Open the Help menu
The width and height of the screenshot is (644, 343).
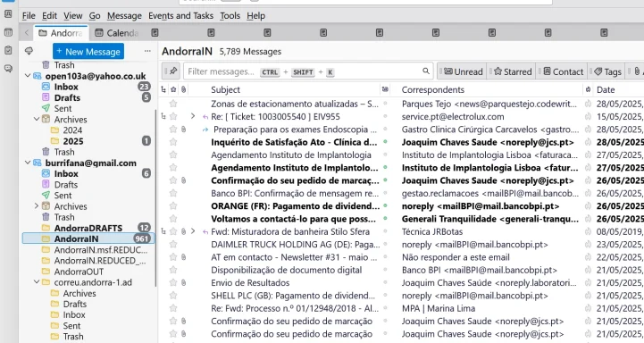255,16
